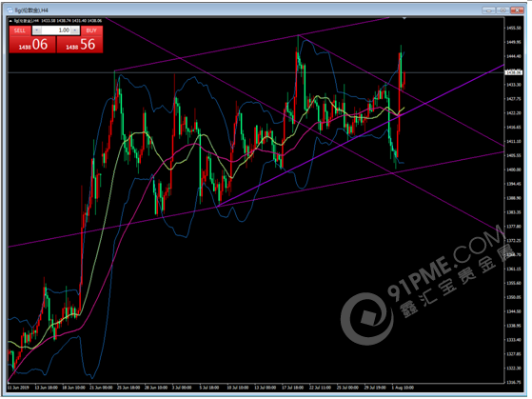Click the 1427.75 price scale label
This screenshot has height=399, width=532.
[514, 99]
